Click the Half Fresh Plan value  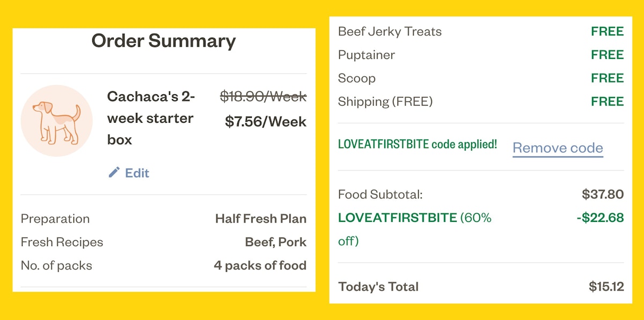click(x=261, y=219)
